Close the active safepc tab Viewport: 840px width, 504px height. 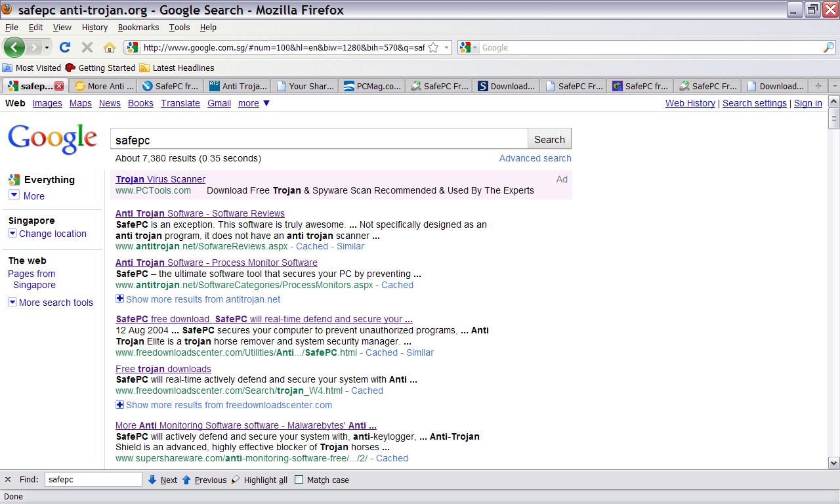tap(59, 86)
